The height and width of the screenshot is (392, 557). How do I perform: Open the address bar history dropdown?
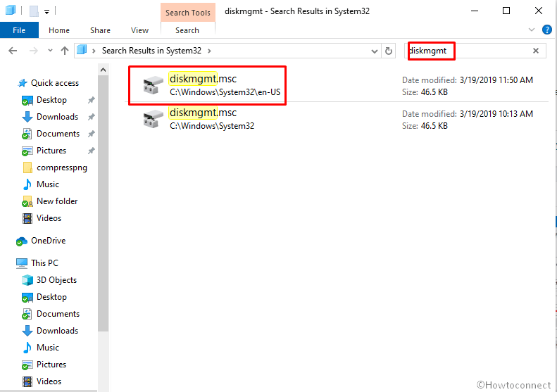(x=375, y=51)
